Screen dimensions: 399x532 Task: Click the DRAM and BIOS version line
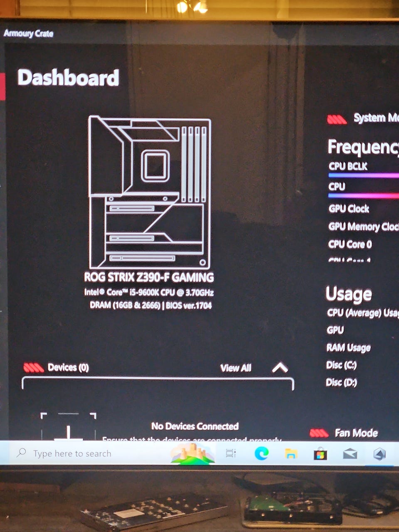(150, 305)
